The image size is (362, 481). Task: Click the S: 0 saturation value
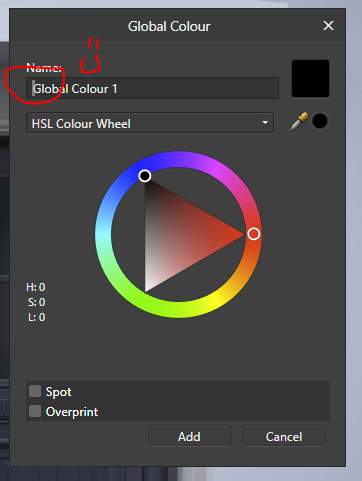(36, 302)
